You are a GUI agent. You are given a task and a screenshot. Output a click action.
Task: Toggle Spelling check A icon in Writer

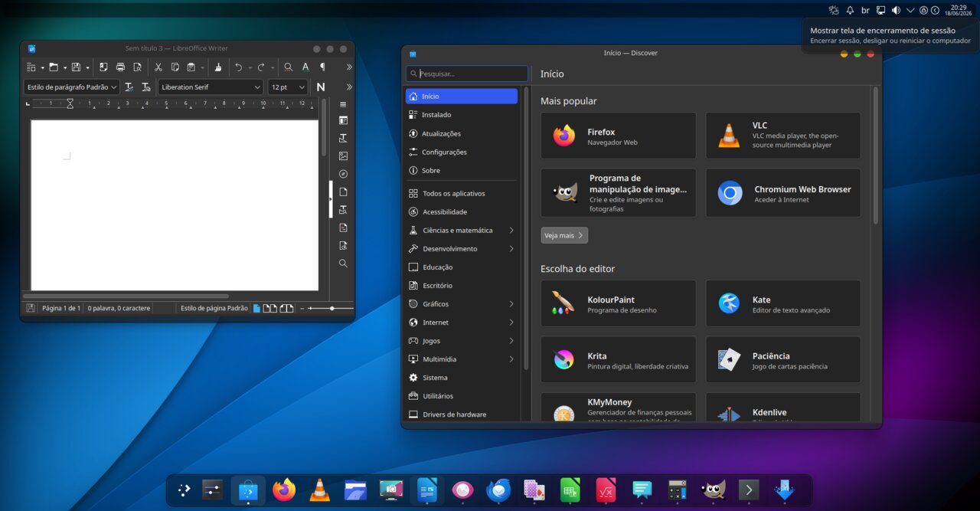[305, 67]
